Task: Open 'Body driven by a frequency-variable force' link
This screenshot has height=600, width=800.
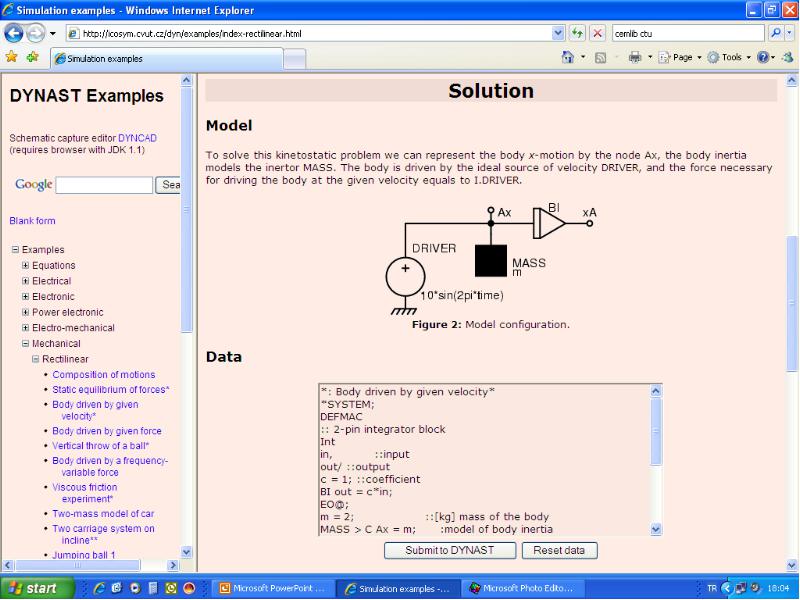Action: pyautogui.click(x=110, y=466)
